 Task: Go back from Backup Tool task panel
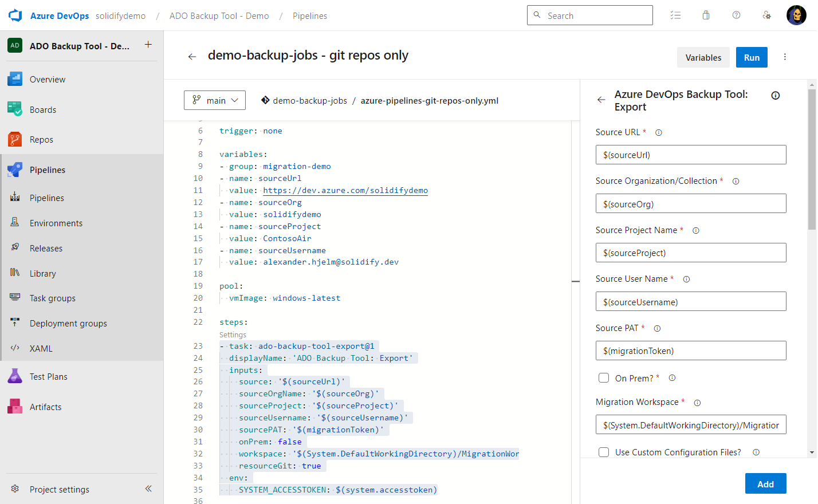pos(601,100)
